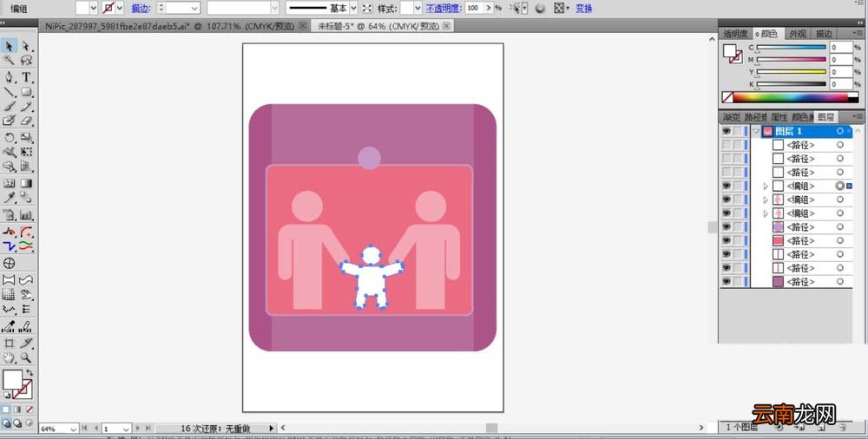
Task: Close the 未标题-5 document tab
Action: pos(447,26)
